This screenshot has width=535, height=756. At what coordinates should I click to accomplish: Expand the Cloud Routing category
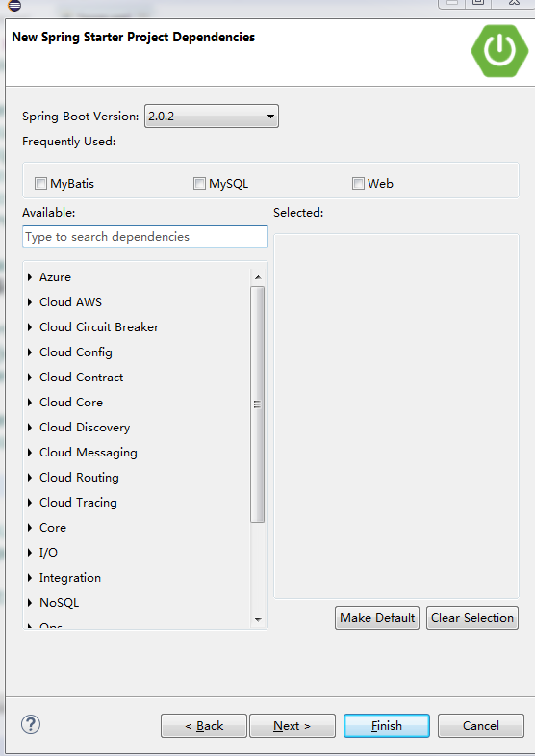[x=30, y=478]
